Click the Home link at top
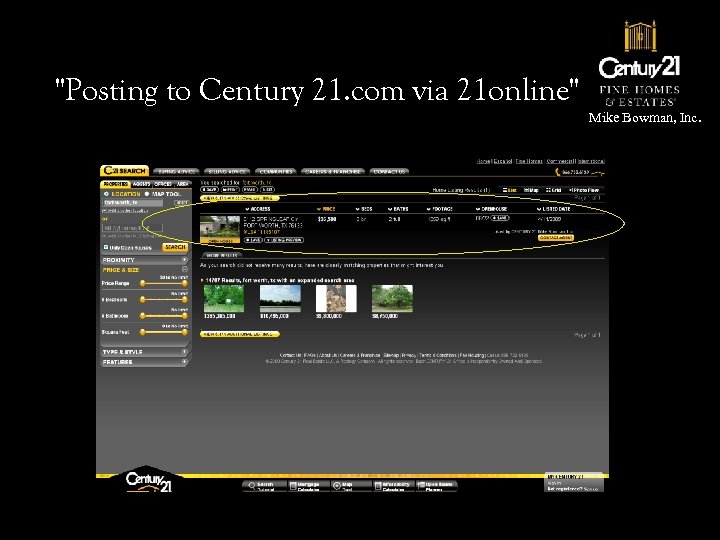720x540 pixels. tap(483, 161)
